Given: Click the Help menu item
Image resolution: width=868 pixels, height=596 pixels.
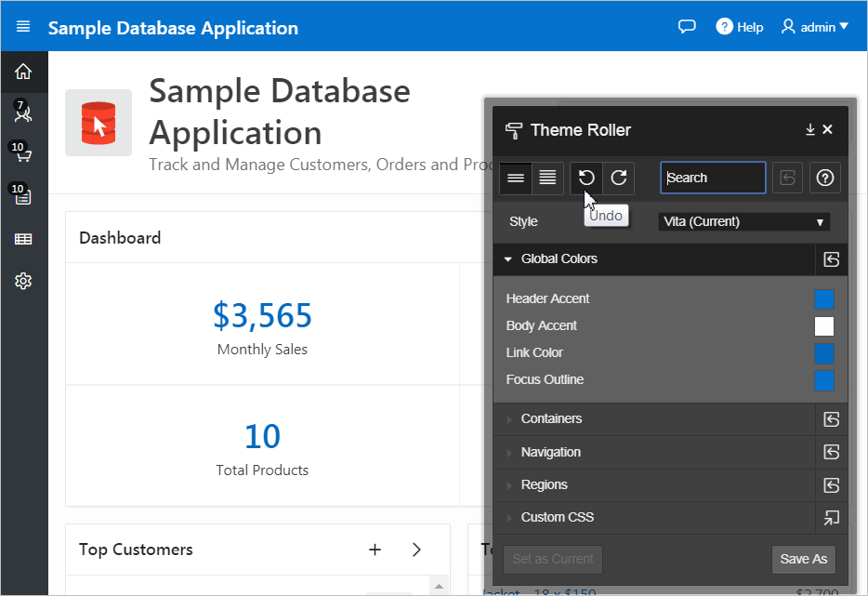Looking at the screenshot, I should tap(740, 27).
